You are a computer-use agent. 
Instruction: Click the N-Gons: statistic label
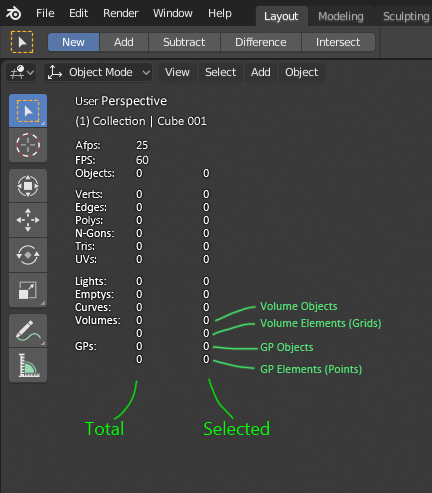coord(94,233)
